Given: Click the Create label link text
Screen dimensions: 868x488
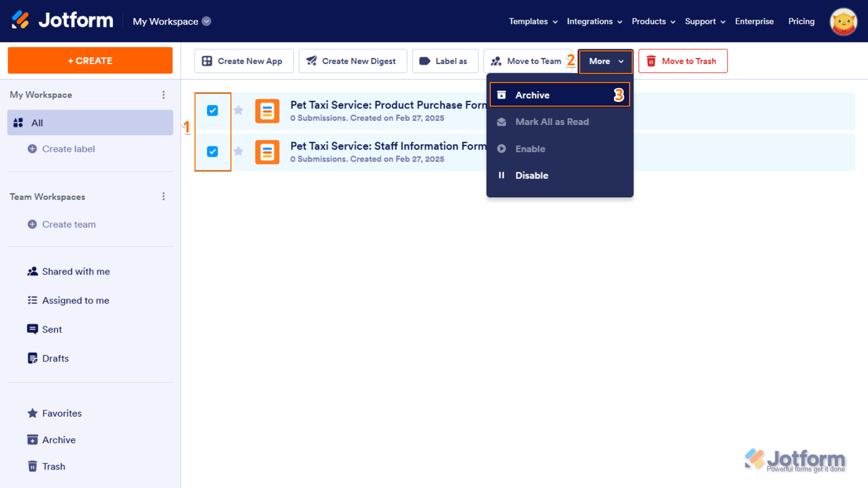Looking at the screenshot, I should pos(69,149).
